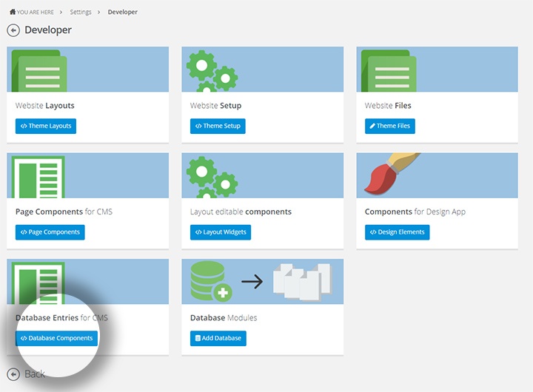The image size is (533, 392).
Task: Click the Database Components button
Action: 56,338
